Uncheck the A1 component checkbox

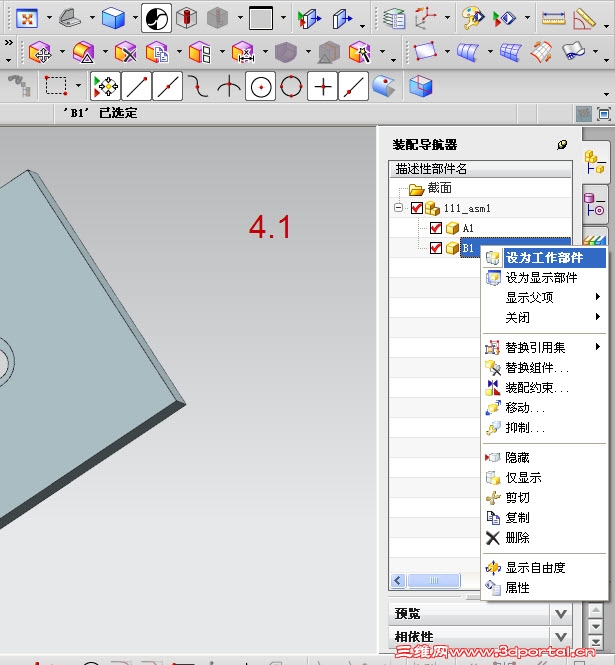(436, 228)
